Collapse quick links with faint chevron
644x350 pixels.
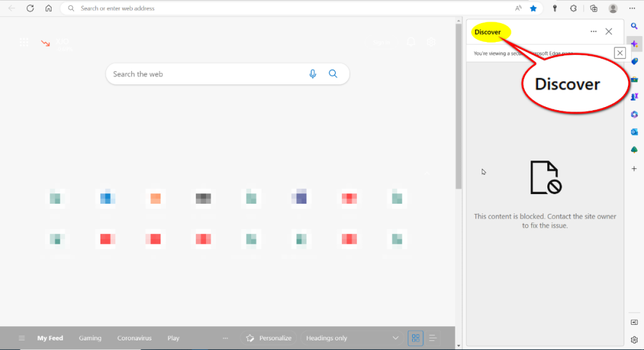click(x=427, y=173)
